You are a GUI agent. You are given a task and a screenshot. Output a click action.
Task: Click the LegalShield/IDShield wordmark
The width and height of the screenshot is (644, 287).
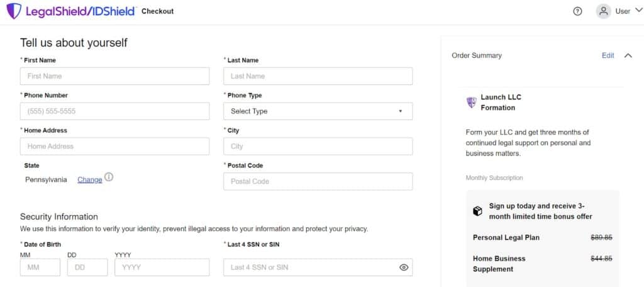tap(80, 11)
